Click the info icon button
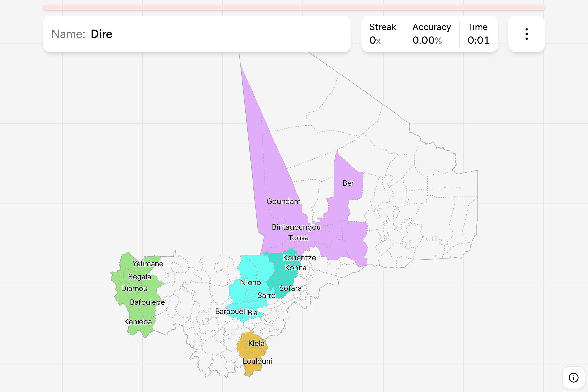 point(573,378)
